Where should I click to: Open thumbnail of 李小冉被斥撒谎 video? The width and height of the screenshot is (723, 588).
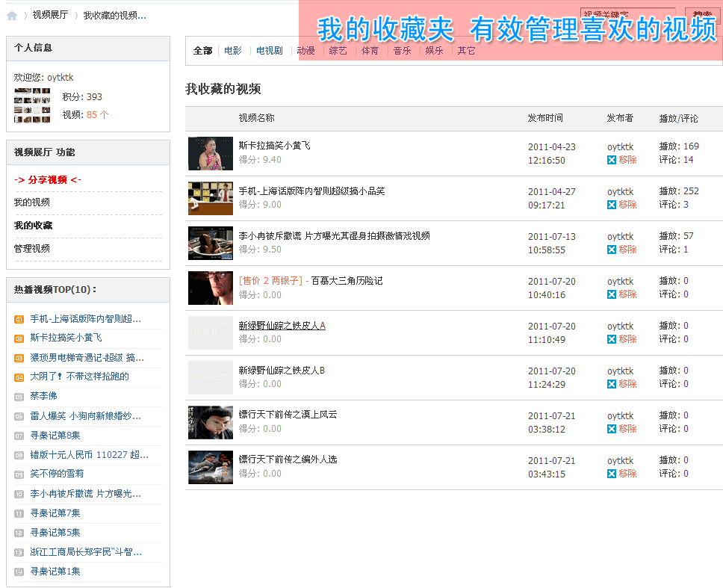click(x=211, y=243)
